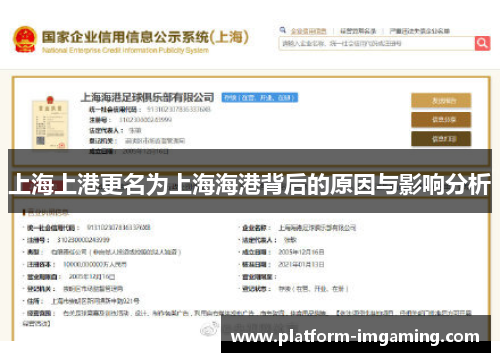Open the business license thumbnail
This screenshot has width=500, height=362.
tap(50, 123)
